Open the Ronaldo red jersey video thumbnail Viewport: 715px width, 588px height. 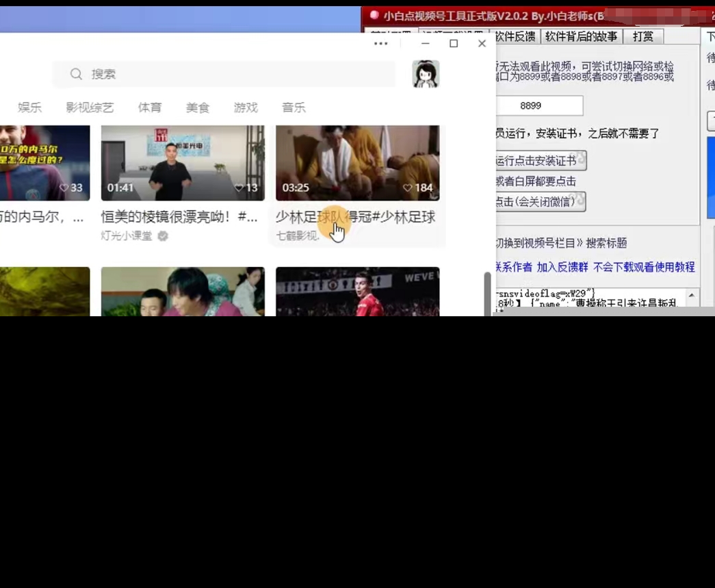click(x=357, y=292)
